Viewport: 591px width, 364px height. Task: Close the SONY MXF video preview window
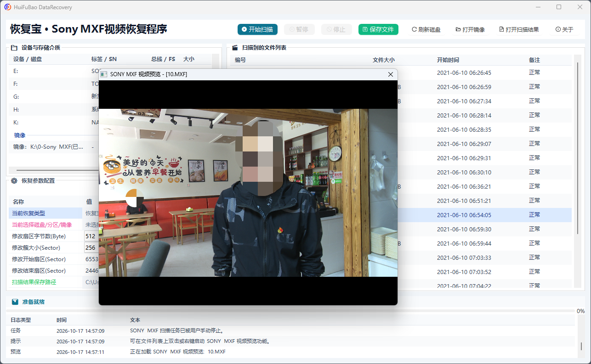pyautogui.click(x=391, y=74)
